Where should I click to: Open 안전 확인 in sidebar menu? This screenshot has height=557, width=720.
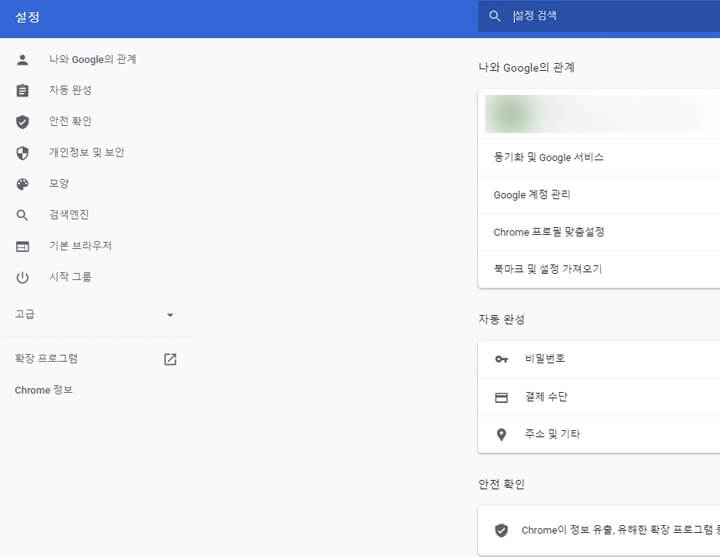[70, 121]
